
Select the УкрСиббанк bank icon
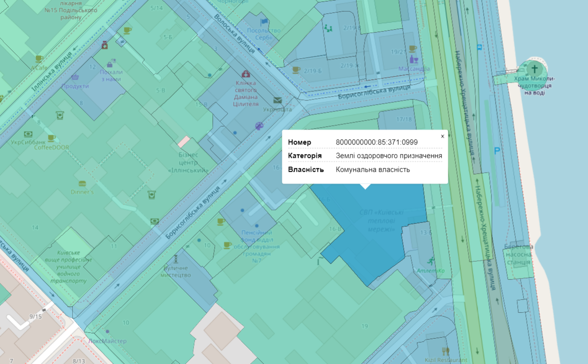[28, 134]
